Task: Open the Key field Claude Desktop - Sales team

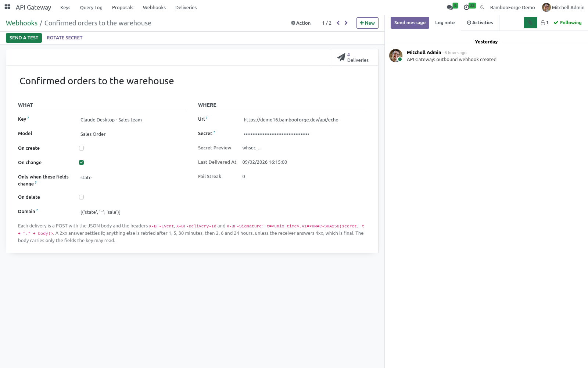Action: [x=133, y=120]
